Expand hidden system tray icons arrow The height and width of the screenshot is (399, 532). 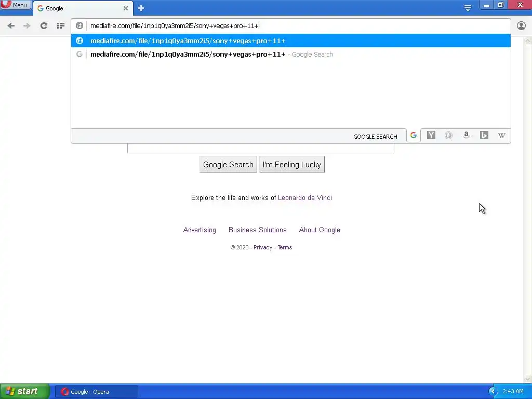(x=493, y=392)
